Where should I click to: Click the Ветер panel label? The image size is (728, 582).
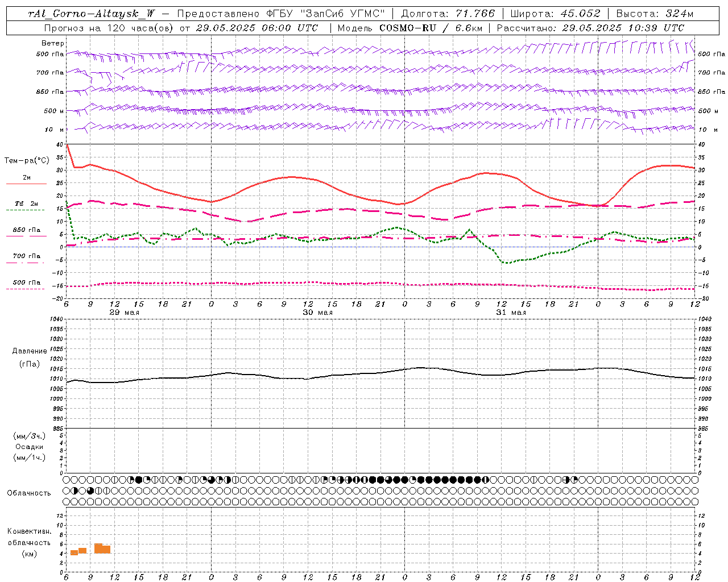(53, 43)
